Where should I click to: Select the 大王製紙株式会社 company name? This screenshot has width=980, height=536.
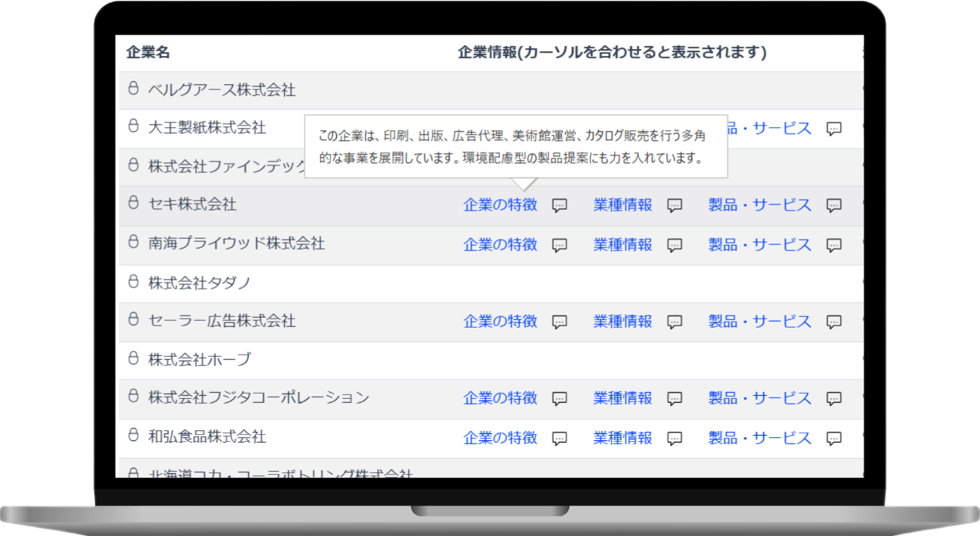click(x=207, y=128)
